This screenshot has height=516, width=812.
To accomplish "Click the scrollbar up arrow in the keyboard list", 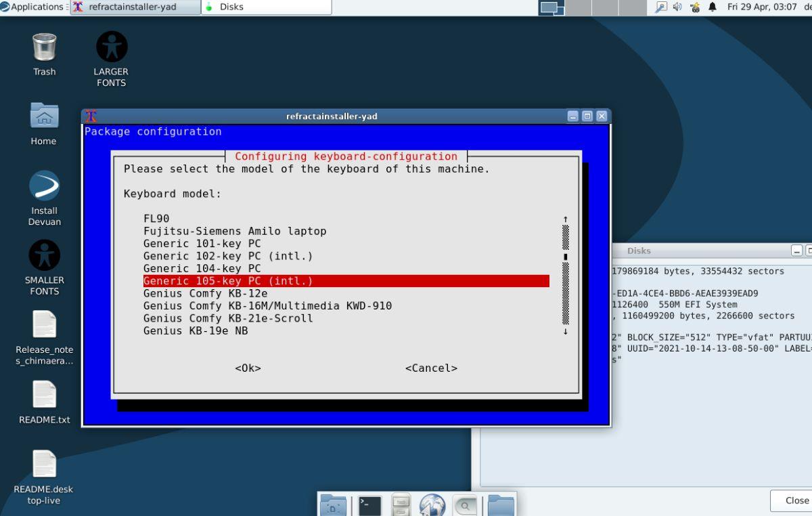I will click(565, 219).
